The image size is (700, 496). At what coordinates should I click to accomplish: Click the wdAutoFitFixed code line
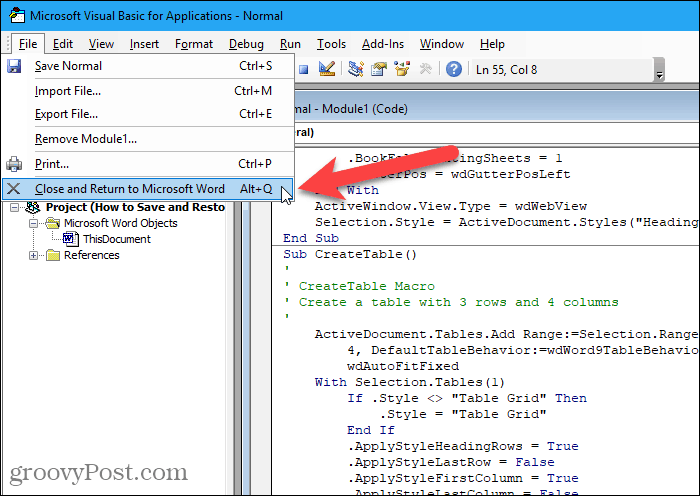tap(403, 367)
